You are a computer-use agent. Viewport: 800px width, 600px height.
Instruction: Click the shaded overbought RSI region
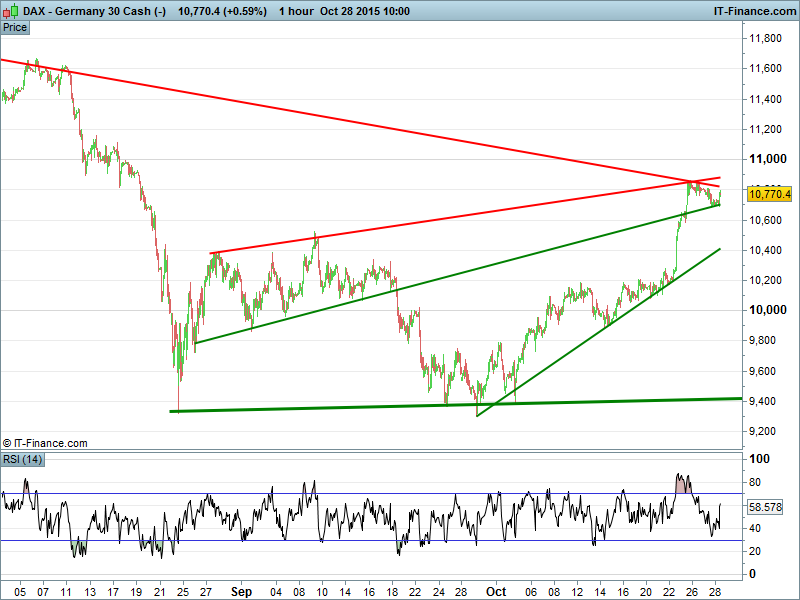pyautogui.click(x=683, y=484)
